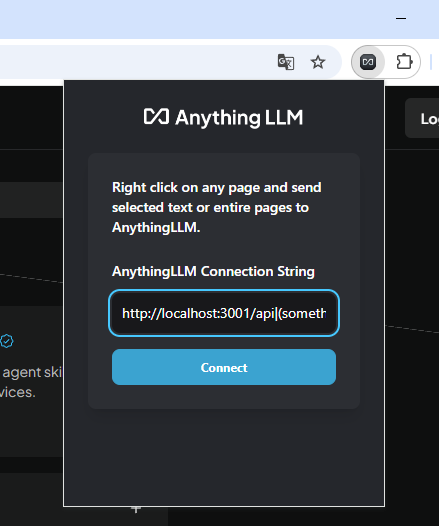
Task: Focus the AnythingLLM Connection String field
Action: pyautogui.click(x=224, y=313)
